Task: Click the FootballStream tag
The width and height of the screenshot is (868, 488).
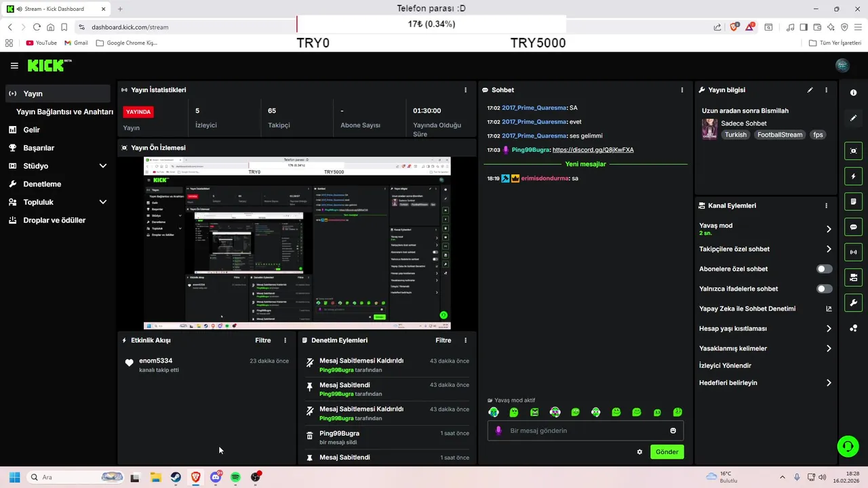Action: (780, 135)
